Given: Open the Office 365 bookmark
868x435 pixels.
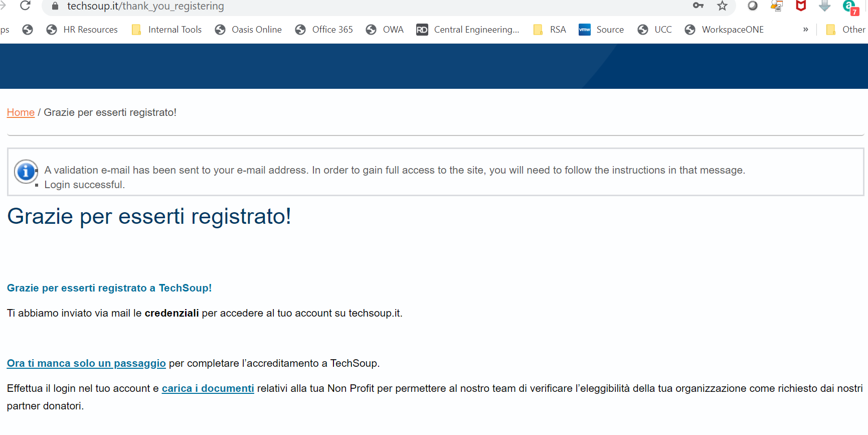Looking at the screenshot, I should tap(324, 30).
